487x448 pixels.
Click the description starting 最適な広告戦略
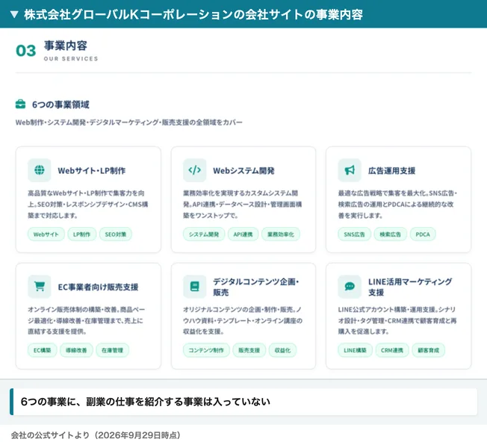click(x=397, y=204)
